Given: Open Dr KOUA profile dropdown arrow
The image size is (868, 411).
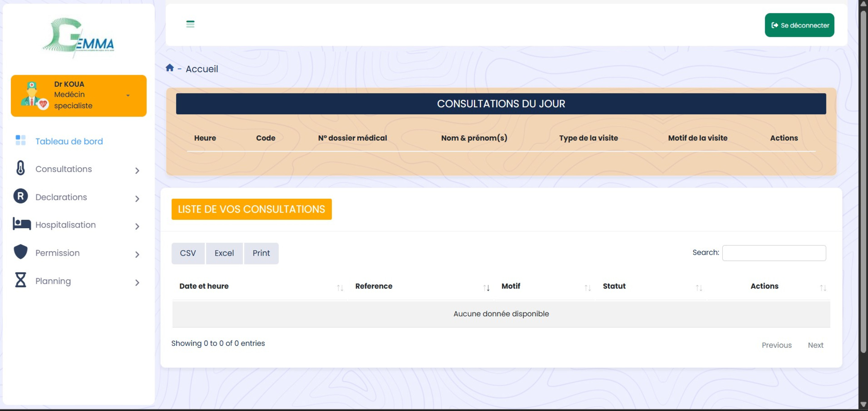Looking at the screenshot, I should (128, 96).
